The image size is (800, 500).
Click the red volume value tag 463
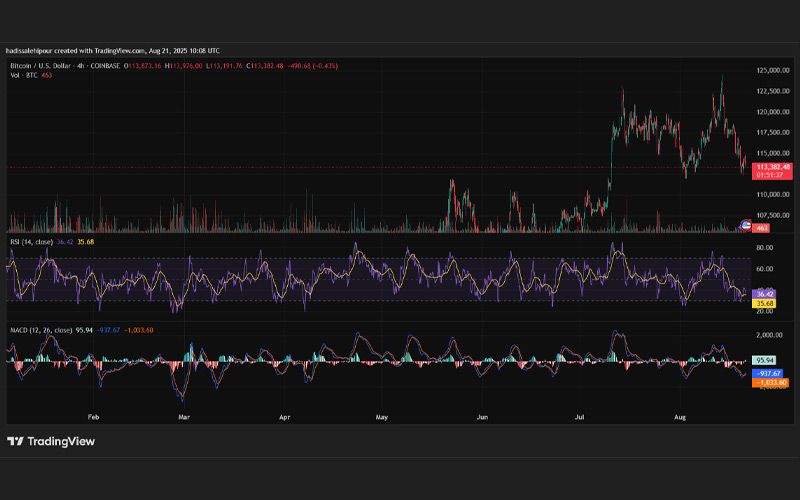(x=761, y=228)
